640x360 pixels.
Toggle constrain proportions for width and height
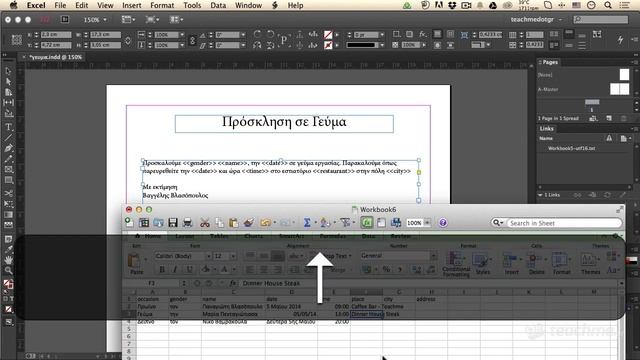pyautogui.click(x=128, y=40)
